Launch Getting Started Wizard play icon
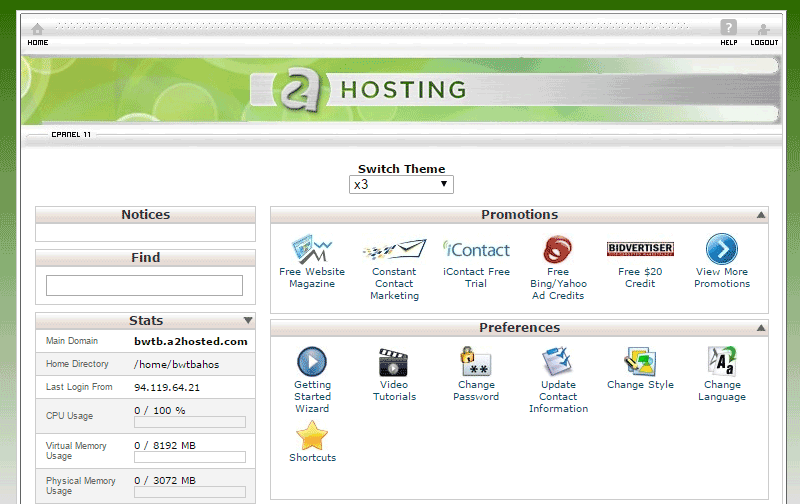 pyautogui.click(x=312, y=362)
